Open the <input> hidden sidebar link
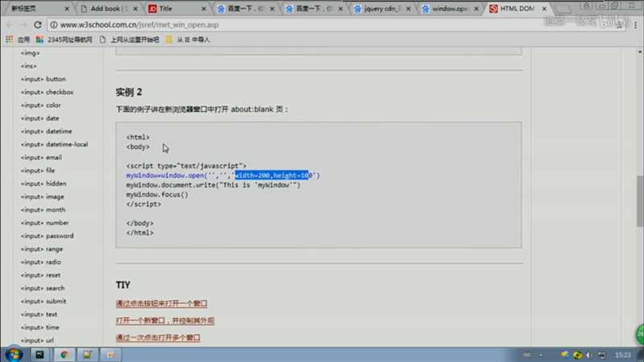The image size is (644, 362). point(43,183)
